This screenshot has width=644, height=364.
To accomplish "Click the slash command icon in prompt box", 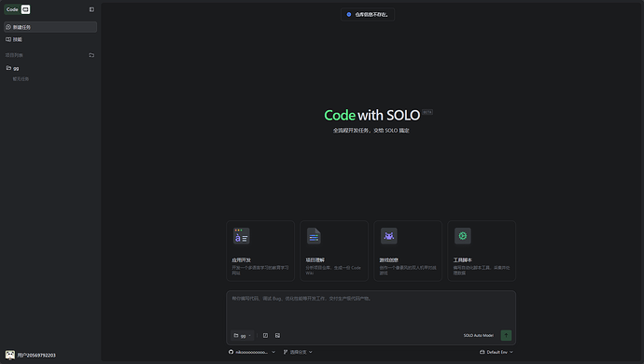I will point(265,336).
